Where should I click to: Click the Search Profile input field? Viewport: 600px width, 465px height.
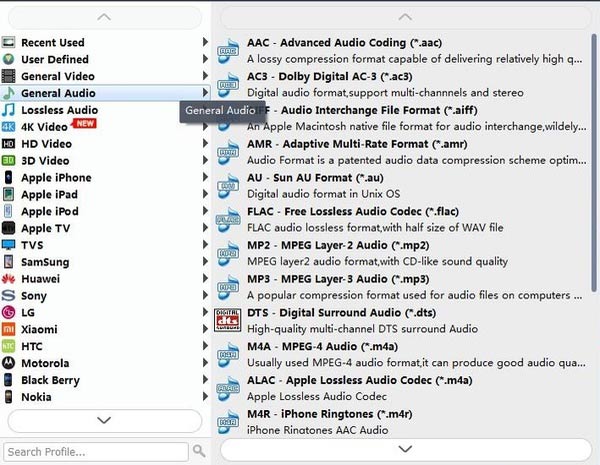click(x=96, y=451)
